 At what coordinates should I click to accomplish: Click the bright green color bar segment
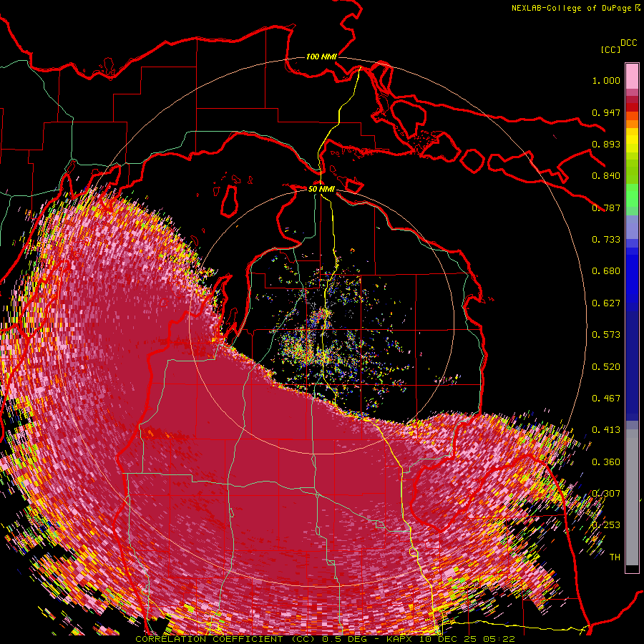pyautogui.click(x=632, y=195)
